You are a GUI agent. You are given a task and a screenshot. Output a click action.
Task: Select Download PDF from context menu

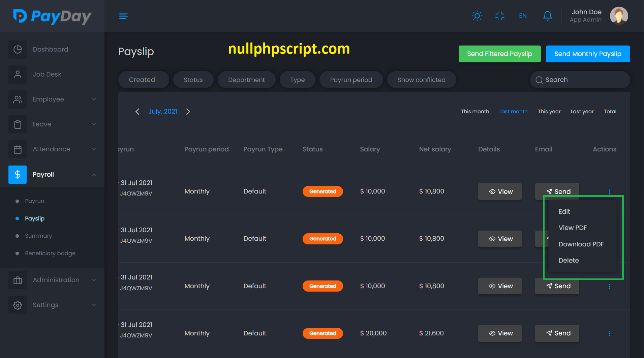[581, 244]
